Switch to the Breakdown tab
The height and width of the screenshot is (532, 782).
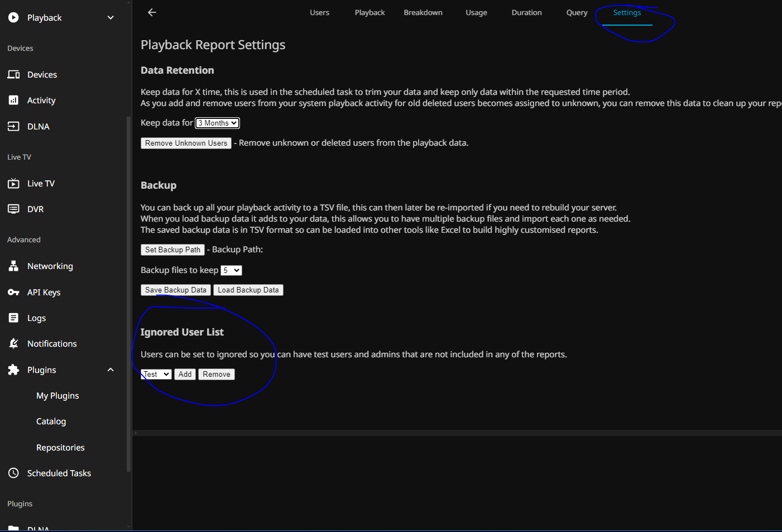click(x=423, y=13)
